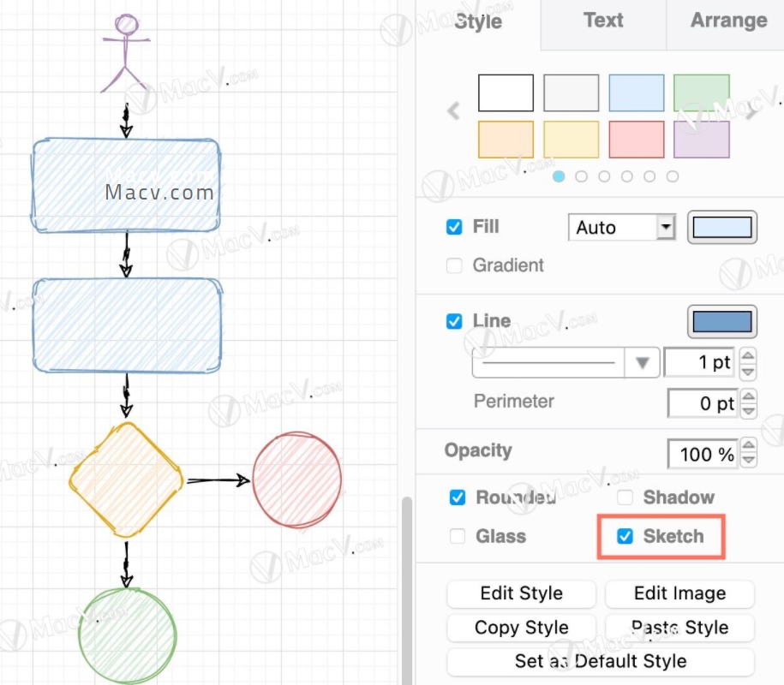
Task: Uncheck the Fill checkbox
Action: (454, 227)
